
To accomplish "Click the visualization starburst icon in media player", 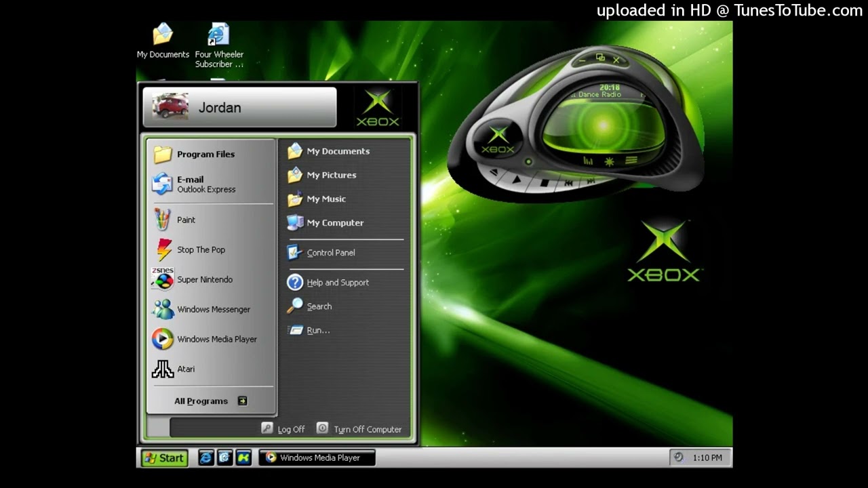I will (609, 161).
